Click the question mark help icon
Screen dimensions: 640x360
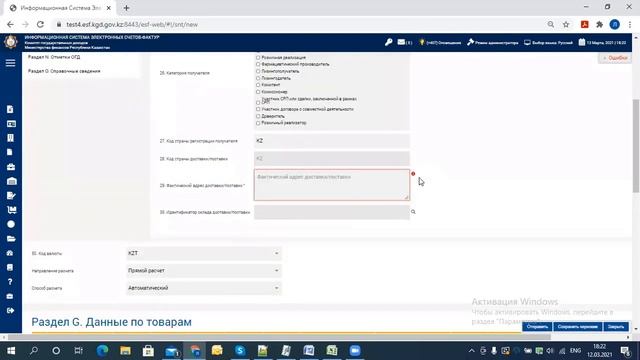(x=10, y=282)
